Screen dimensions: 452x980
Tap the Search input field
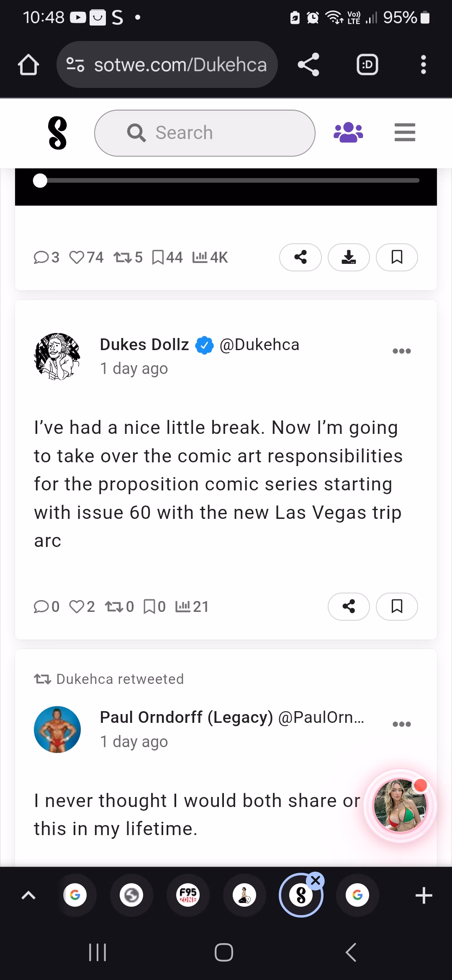pos(205,133)
